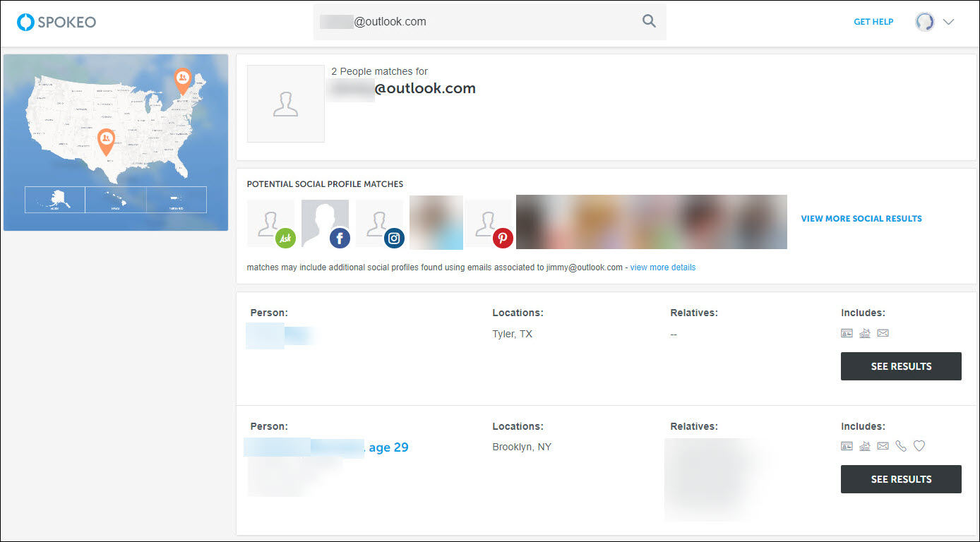Open the GET HELP link
This screenshot has width=980, height=542.
873,22
